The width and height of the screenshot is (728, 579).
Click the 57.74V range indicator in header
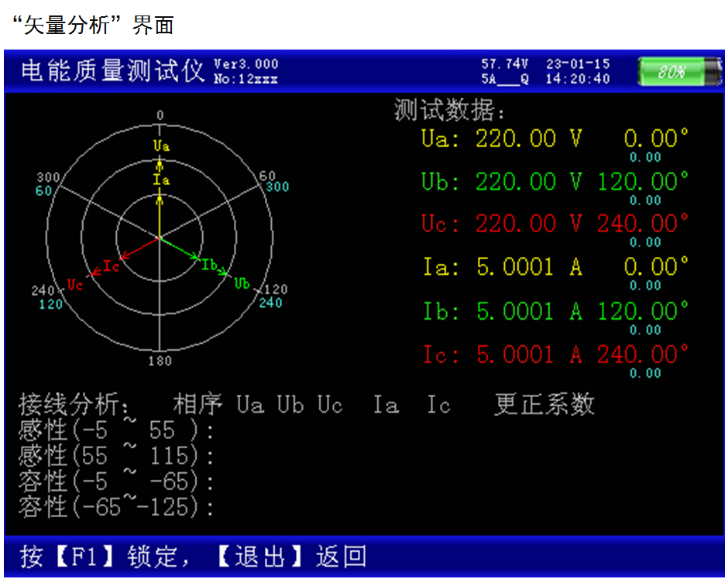[x=504, y=64]
